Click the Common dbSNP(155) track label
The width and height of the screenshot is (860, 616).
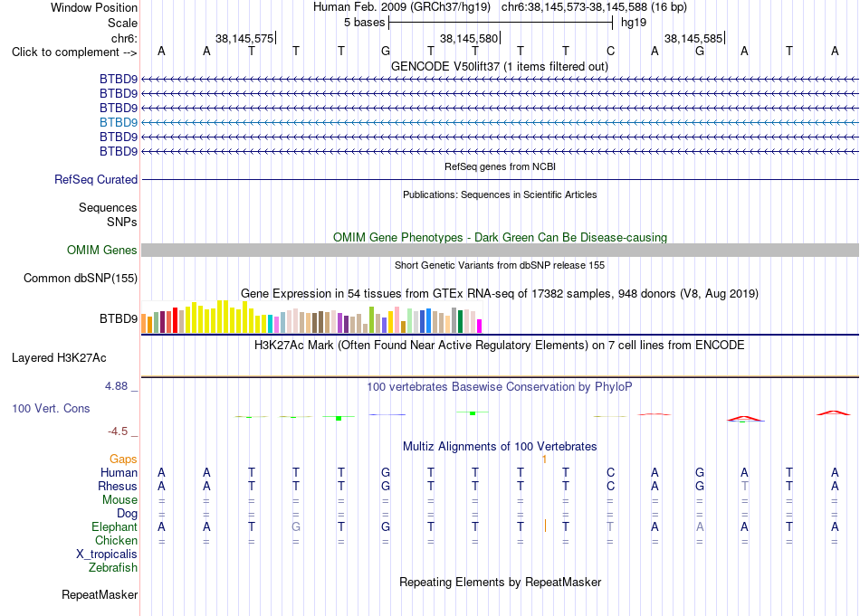click(81, 278)
